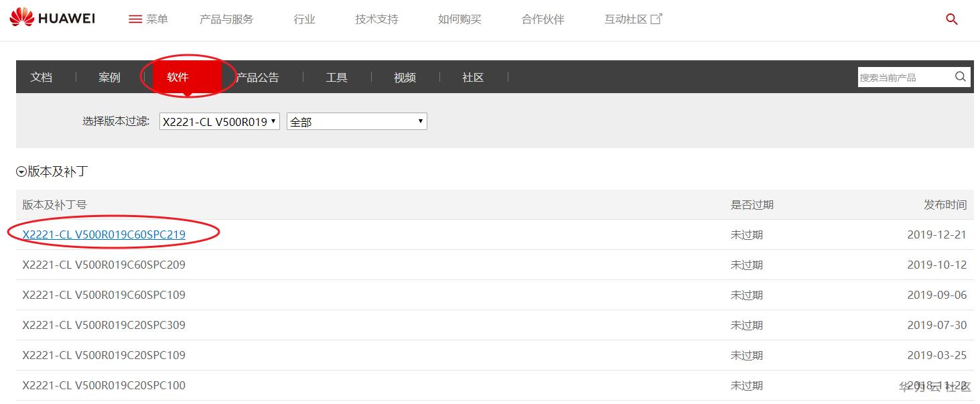Screen dimensions: 980x404
Task: Click the date 2019-07-30
Action: [937, 325]
